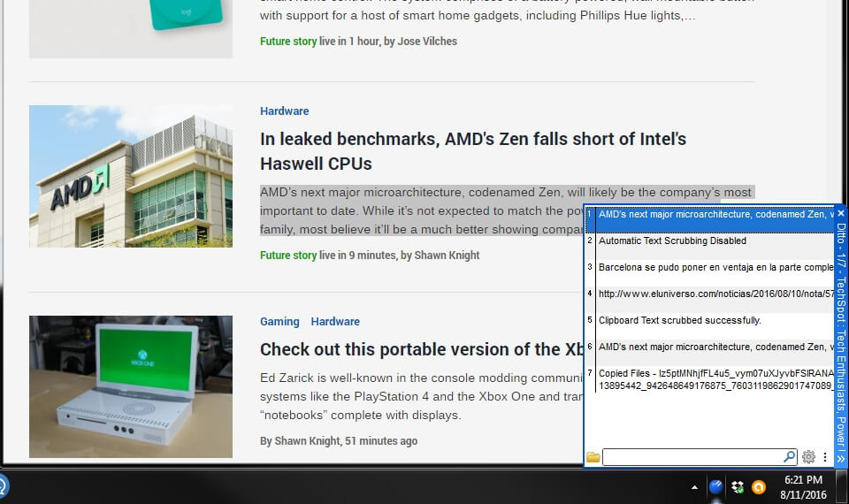Click the magnifier icon in Ditto search
Viewport: 849px width, 504px height.
(789, 457)
